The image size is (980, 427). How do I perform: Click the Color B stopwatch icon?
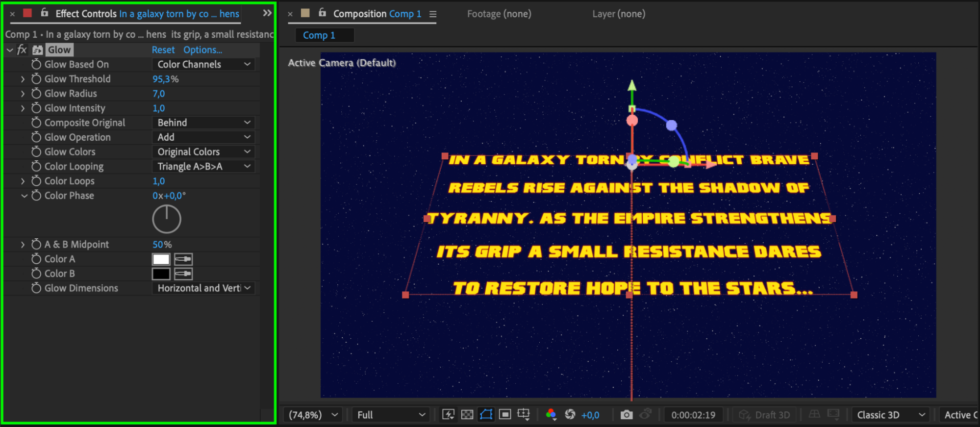coord(36,274)
